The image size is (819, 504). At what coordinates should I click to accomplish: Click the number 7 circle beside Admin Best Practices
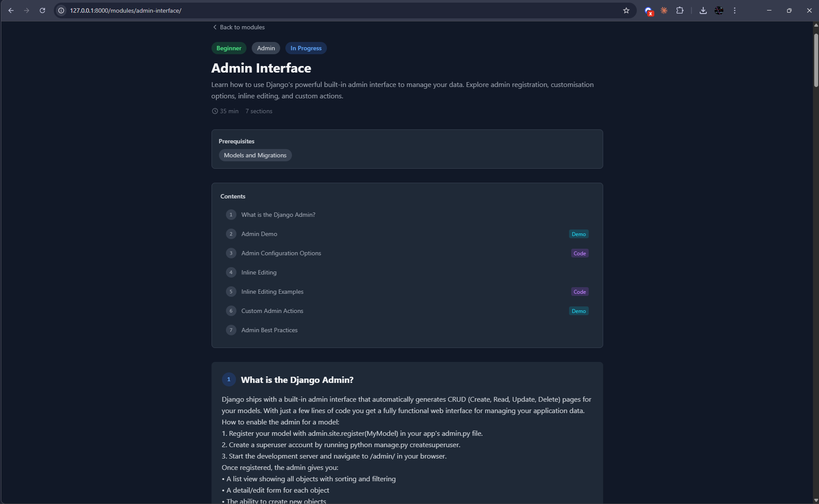[231, 330]
